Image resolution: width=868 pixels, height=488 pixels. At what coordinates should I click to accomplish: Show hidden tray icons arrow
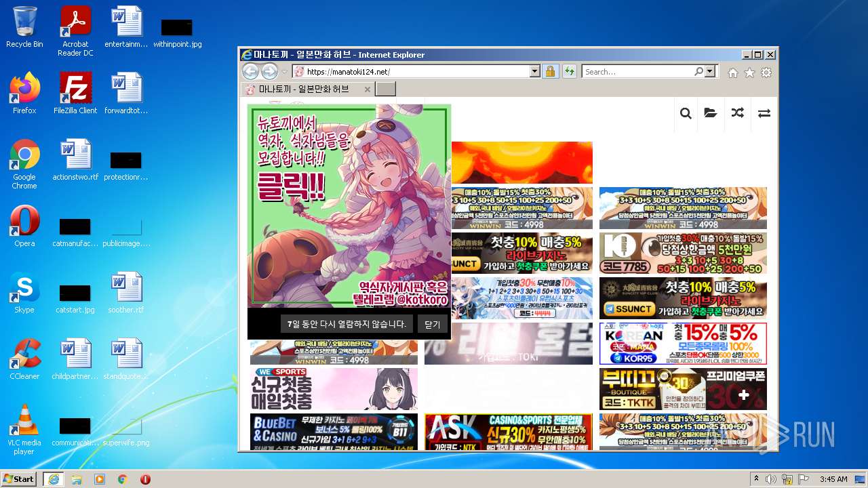[x=756, y=479]
